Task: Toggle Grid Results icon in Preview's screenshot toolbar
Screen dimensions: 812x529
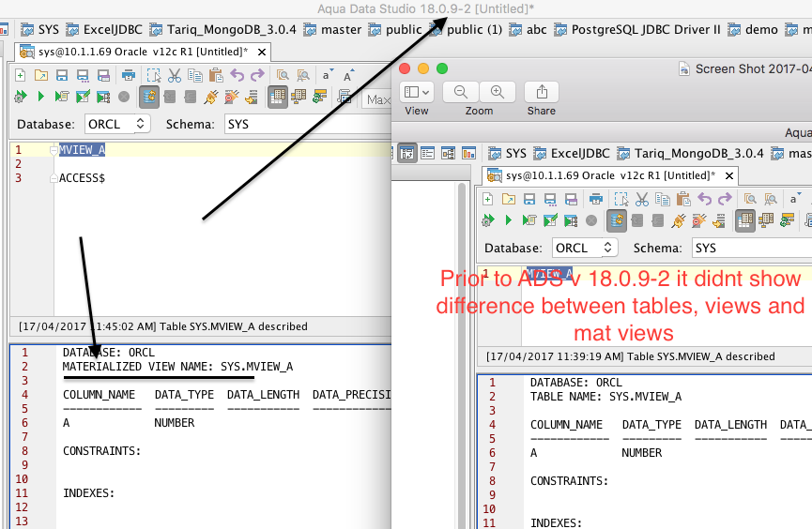Action: point(745,221)
